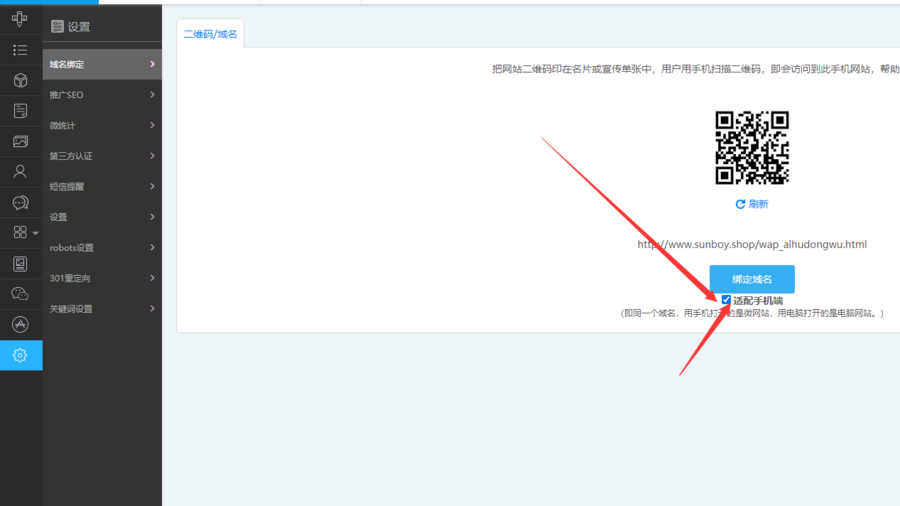Screen dimensions: 900x506
Task: Select 微统计 menu item
Action: (x=102, y=125)
